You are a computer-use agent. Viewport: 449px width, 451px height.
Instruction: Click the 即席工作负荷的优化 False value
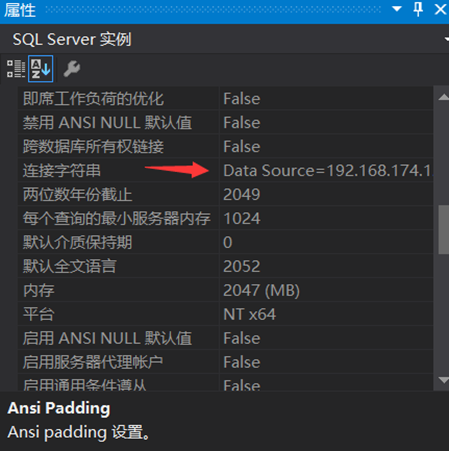coord(242,99)
